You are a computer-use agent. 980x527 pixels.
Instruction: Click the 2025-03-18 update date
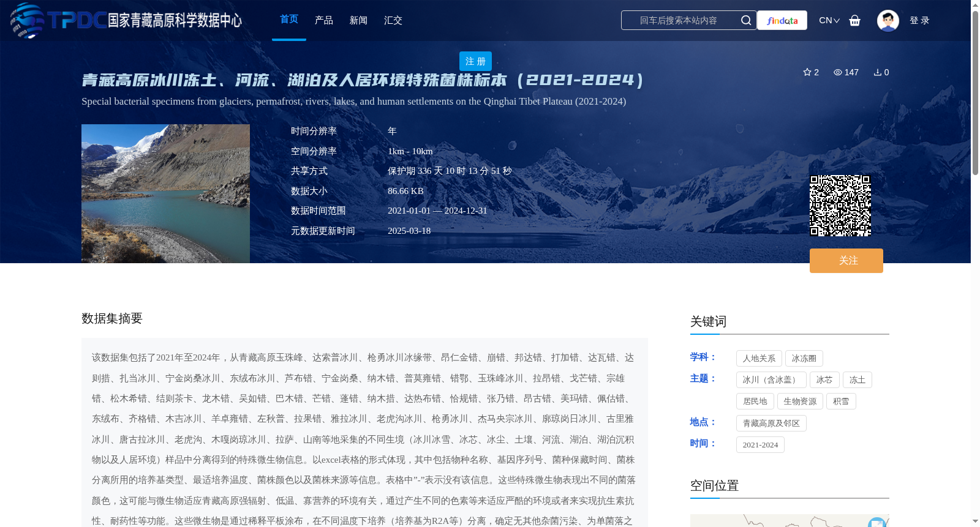coord(409,231)
